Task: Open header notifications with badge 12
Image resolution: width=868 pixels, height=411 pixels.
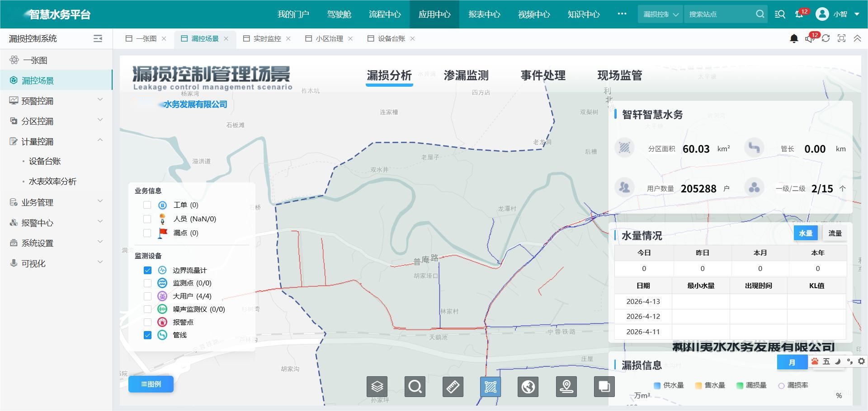Action: click(800, 14)
